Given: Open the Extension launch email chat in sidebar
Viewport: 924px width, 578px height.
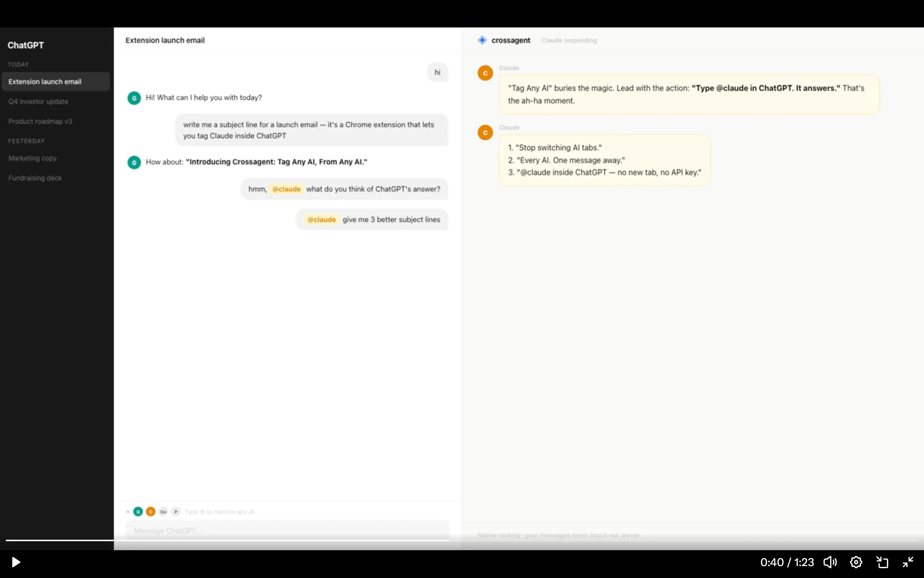Looking at the screenshot, I should coord(56,81).
